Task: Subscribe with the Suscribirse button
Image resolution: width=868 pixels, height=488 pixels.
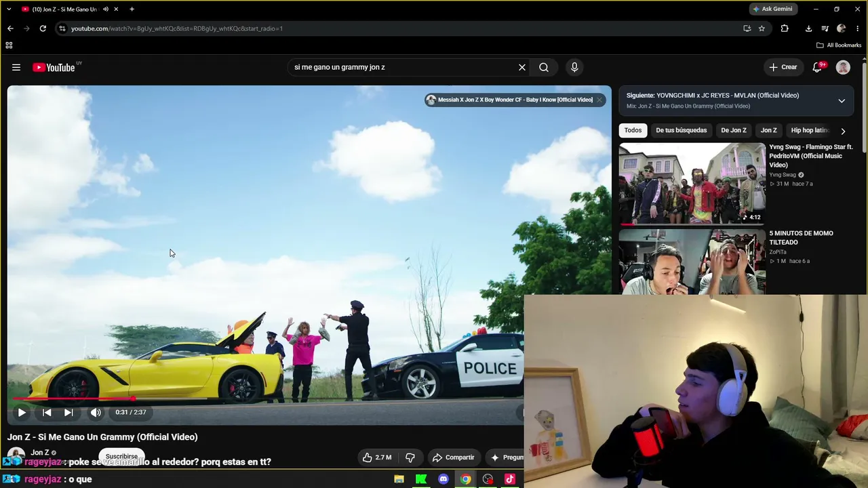Action: tap(121, 456)
